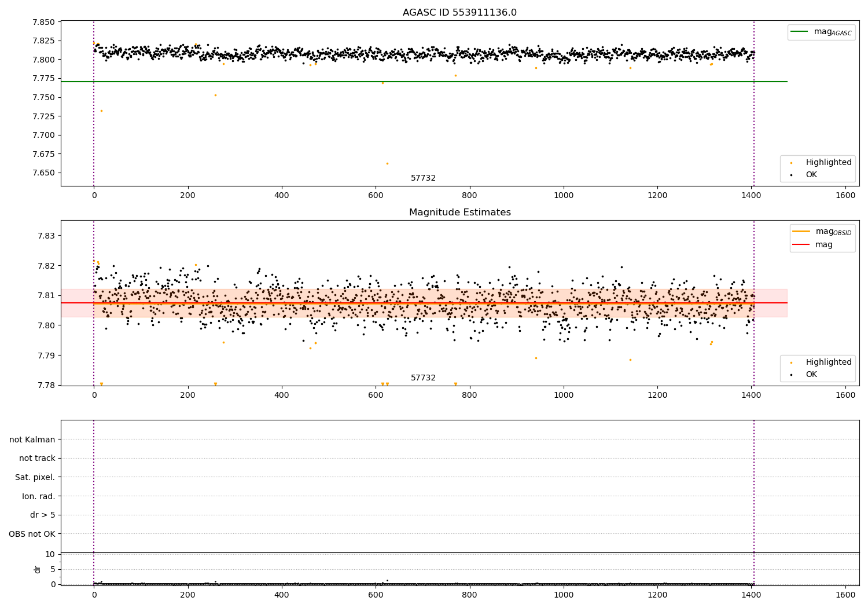Viewport: 868px width, 608px height.
Task: Select the green mag AGASC legend entry
Action: point(821,32)
